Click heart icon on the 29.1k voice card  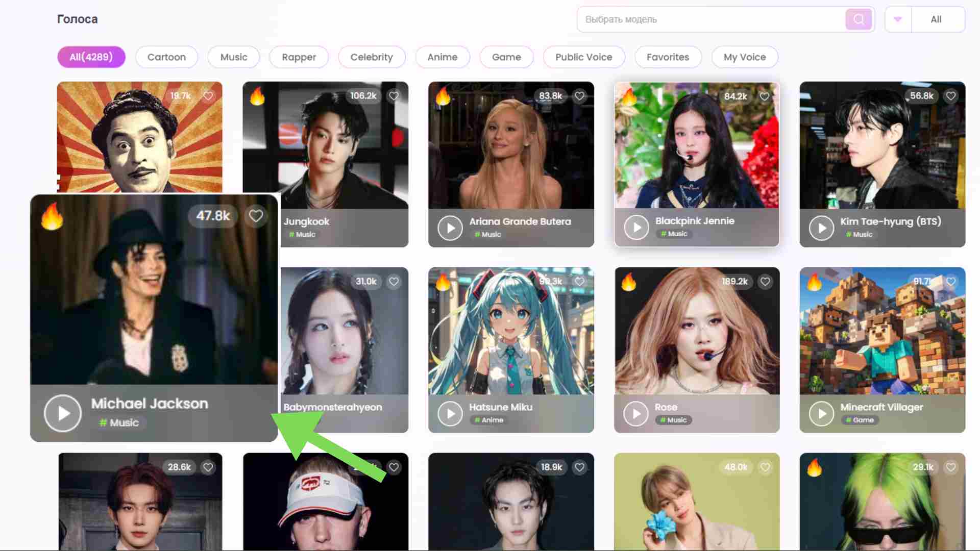[951, 467]
